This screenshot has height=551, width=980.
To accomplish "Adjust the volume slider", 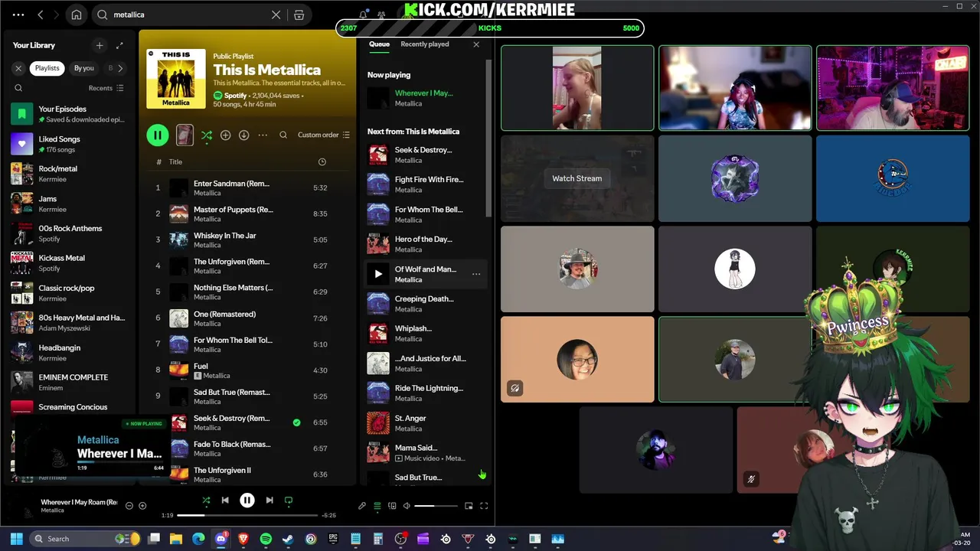I will [435, 506].
